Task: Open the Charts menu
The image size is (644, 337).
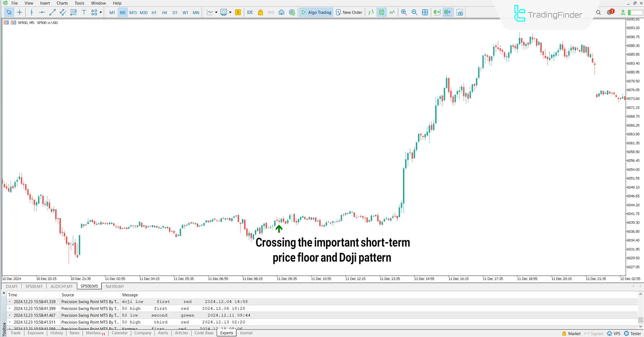Action: (62, 3)
